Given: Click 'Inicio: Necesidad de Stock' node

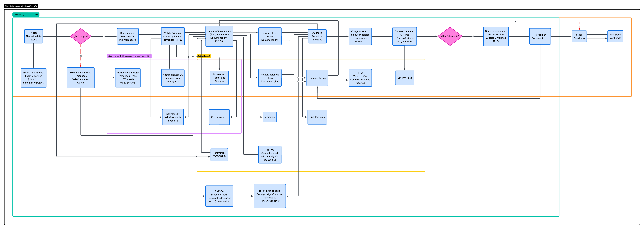Looking at the screenshot, I should [x=33, y=36].
